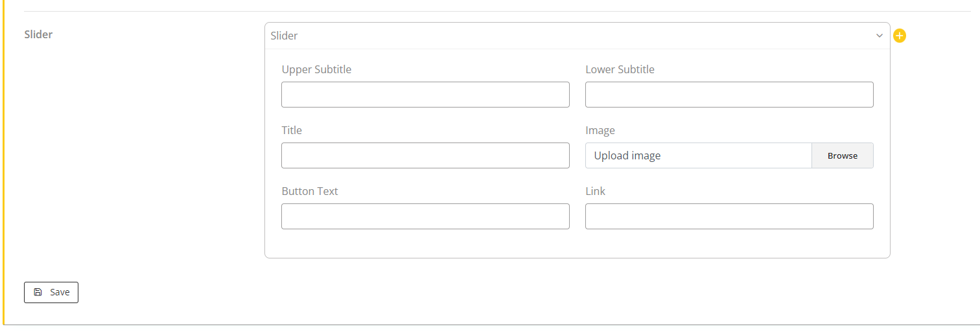Click the floppy disk icon in Save button
This screenshot has width=980, height=331.
click(x=38, y=292)
